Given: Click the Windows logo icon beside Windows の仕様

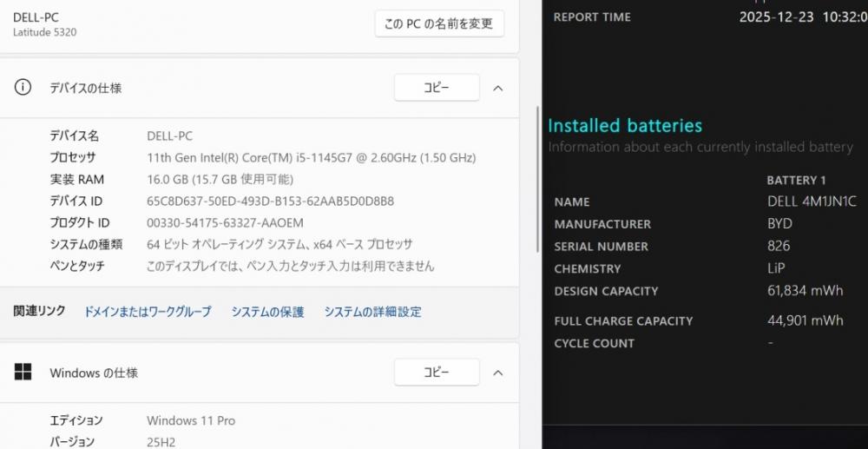Looking at the screenshot, I should [23, 372].
